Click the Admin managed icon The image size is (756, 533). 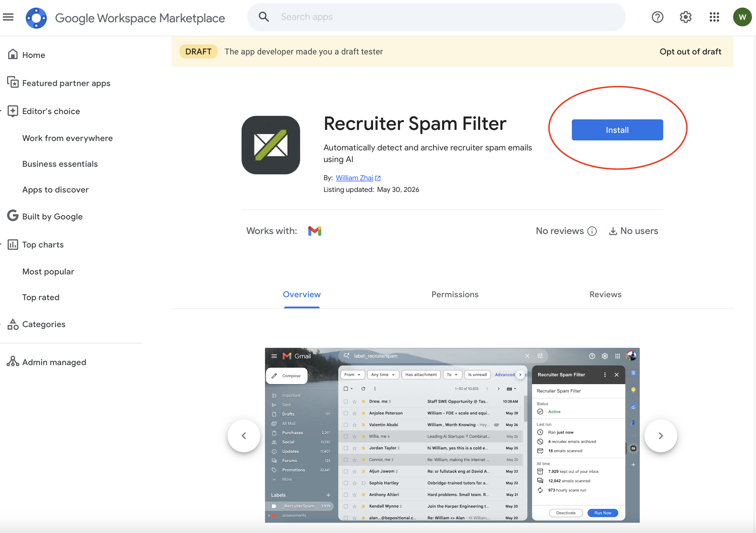pyautogui.click(x=13, y=361)
